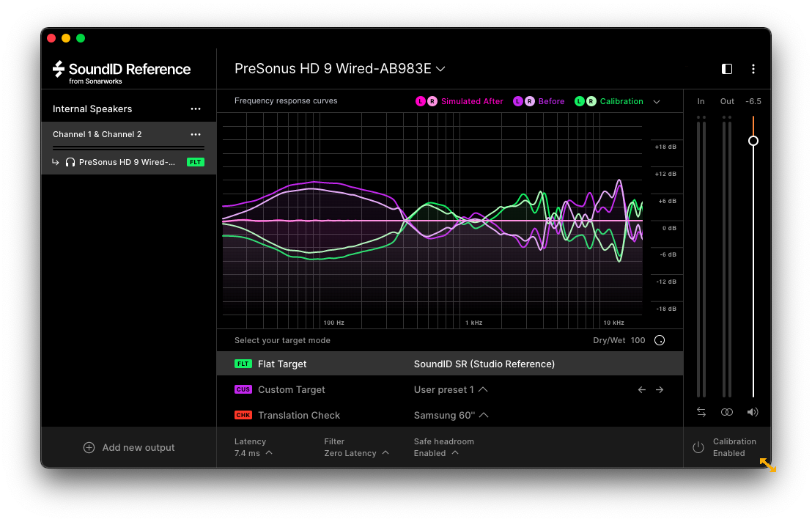Click the Before legend label
This screenshot has height=522, width=812.
pyautogui.click(x=551, y=101)
